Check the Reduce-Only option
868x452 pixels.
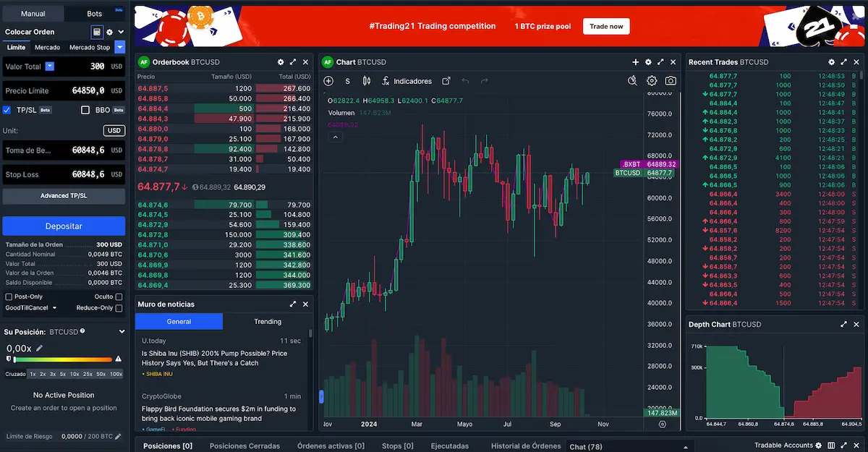click(120, 307)
